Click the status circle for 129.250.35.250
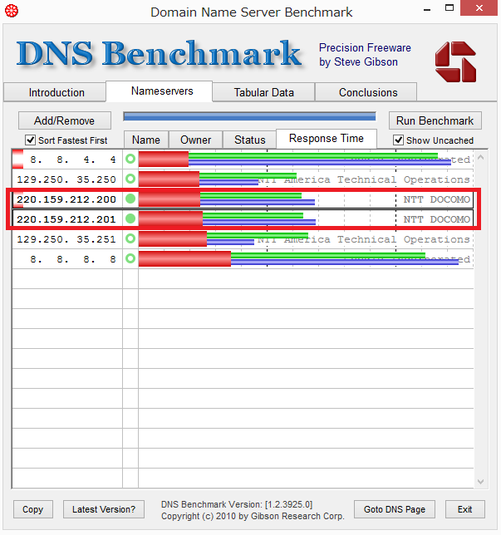The height and width of the screenshot is (535, 501). (130, 179)
